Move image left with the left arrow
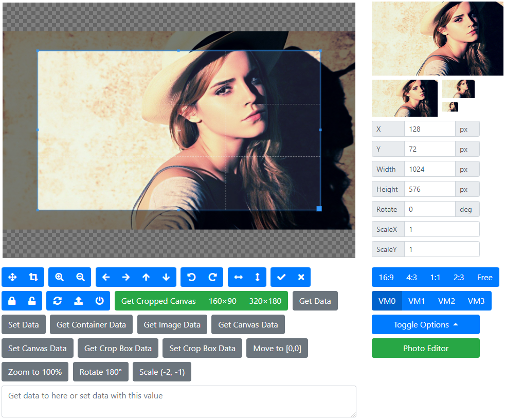The image size is (505, 420). pyautogui.click(x=106, y=277)
